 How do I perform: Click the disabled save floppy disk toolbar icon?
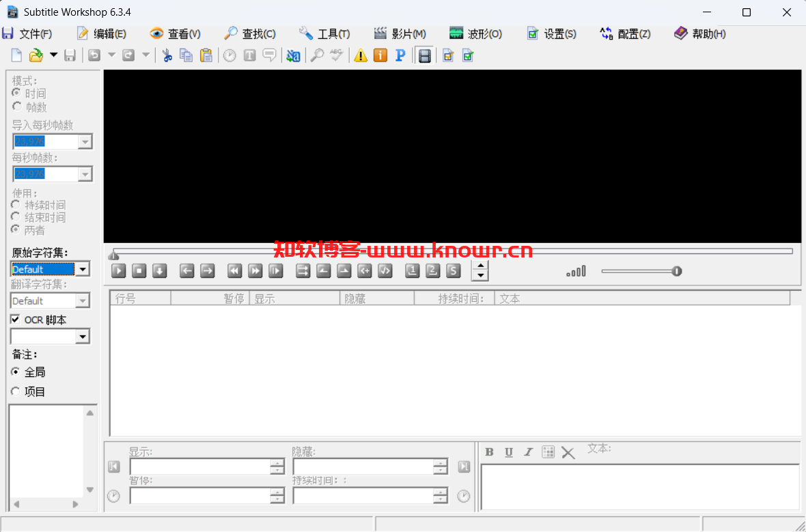point(70,55)
